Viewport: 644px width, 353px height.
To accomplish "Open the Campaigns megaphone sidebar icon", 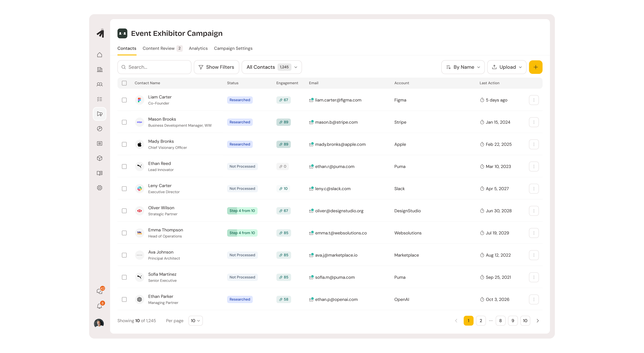I will point(99,114).
